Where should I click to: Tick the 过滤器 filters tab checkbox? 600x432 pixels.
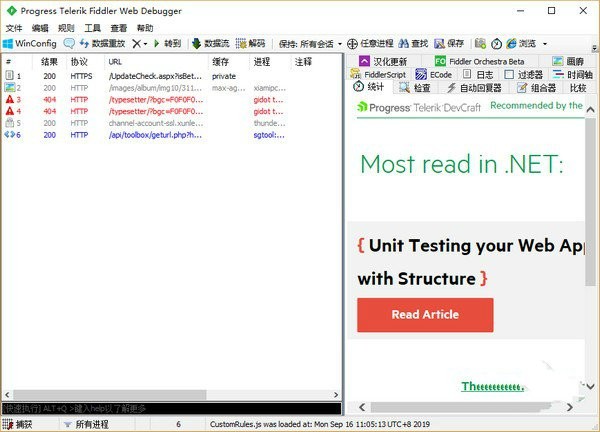click(509, 75)
